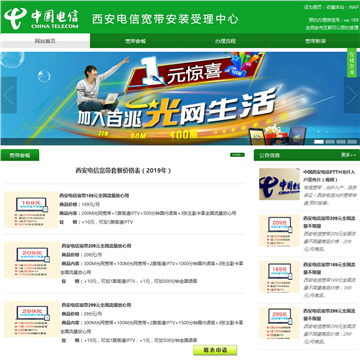Open the sidebar 西安电信宽带169元全国流量不限量 title
The image size is (360, 360).
click(328, 268)
